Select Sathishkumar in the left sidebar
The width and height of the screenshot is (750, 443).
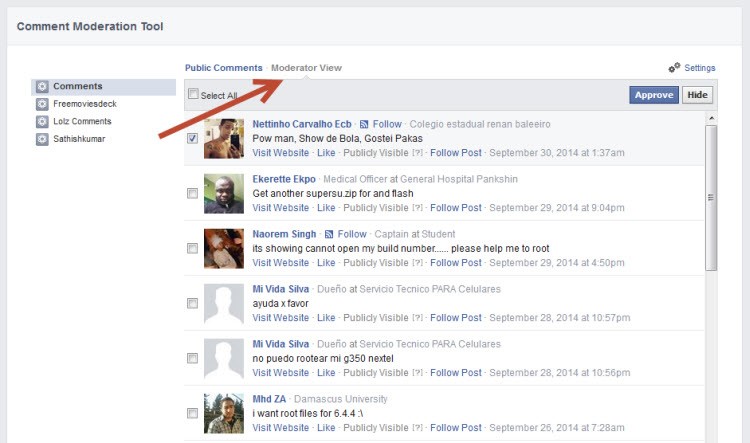[79, 139]
